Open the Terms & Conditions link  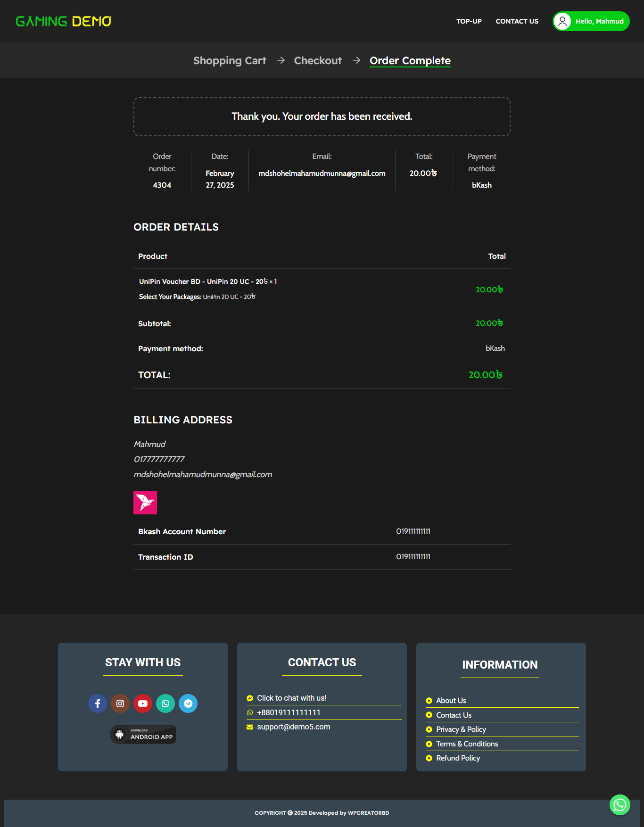pyautogui.click(x=467, y=744)
